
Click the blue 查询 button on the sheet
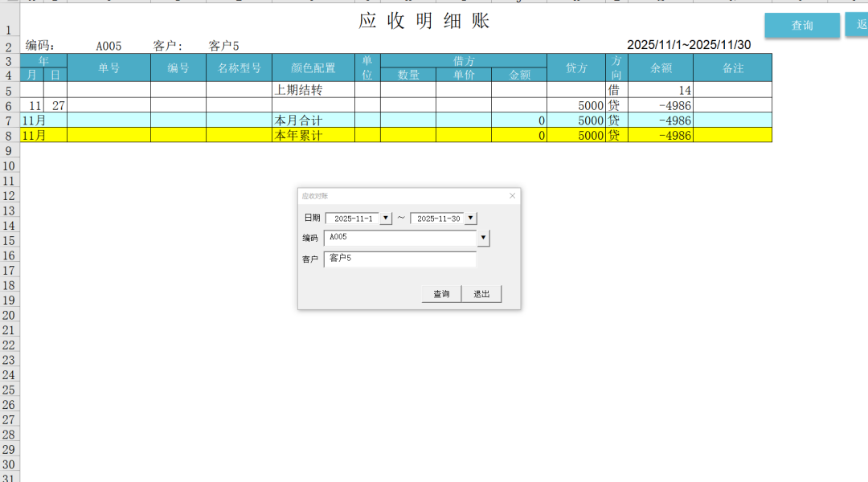(801, 26)
